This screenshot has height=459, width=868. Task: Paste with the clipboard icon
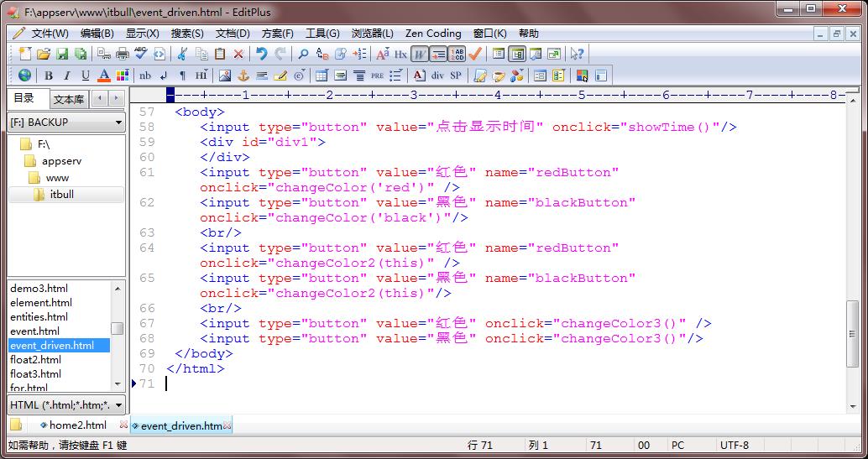220,54
